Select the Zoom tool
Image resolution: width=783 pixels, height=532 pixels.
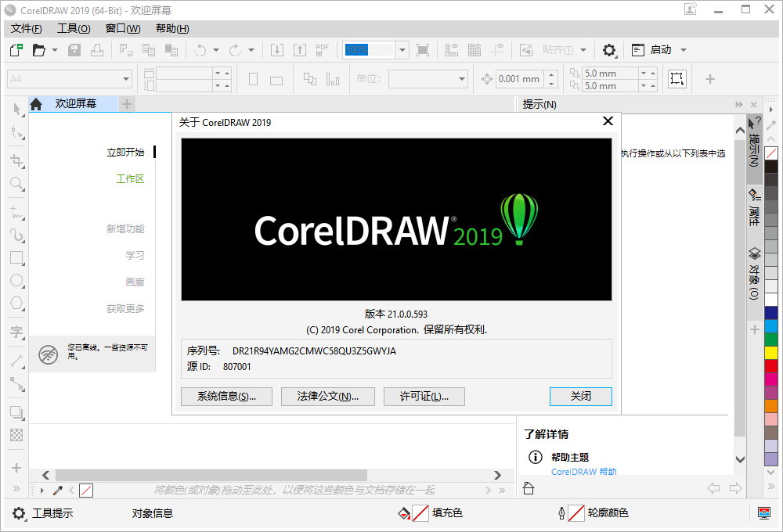click(16, 183)
